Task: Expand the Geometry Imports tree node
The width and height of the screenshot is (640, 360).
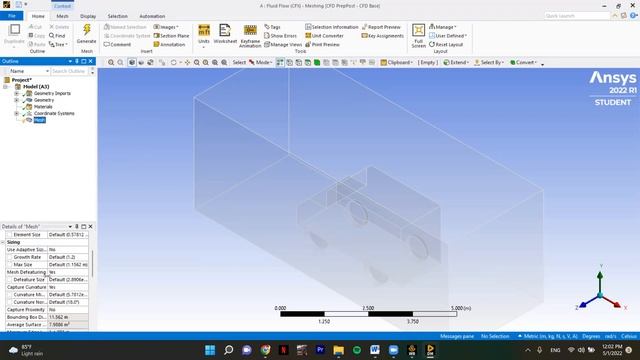Action: click(x=17, y=93)
